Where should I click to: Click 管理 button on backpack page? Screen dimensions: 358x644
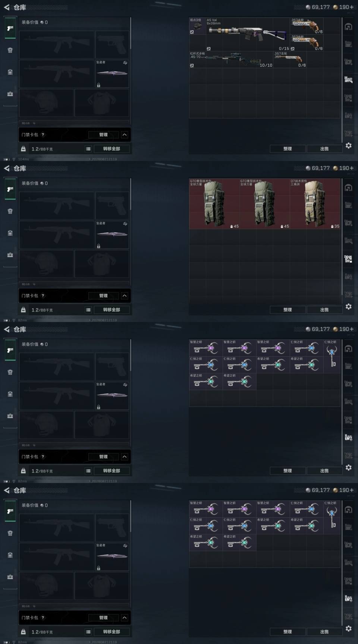(103, 296)
